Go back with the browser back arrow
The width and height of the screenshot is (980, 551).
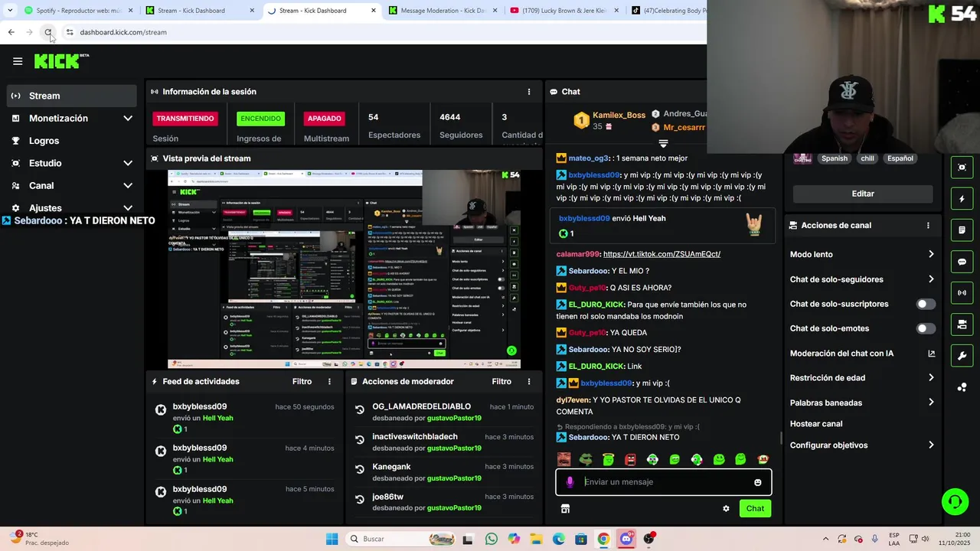(11, 32)
